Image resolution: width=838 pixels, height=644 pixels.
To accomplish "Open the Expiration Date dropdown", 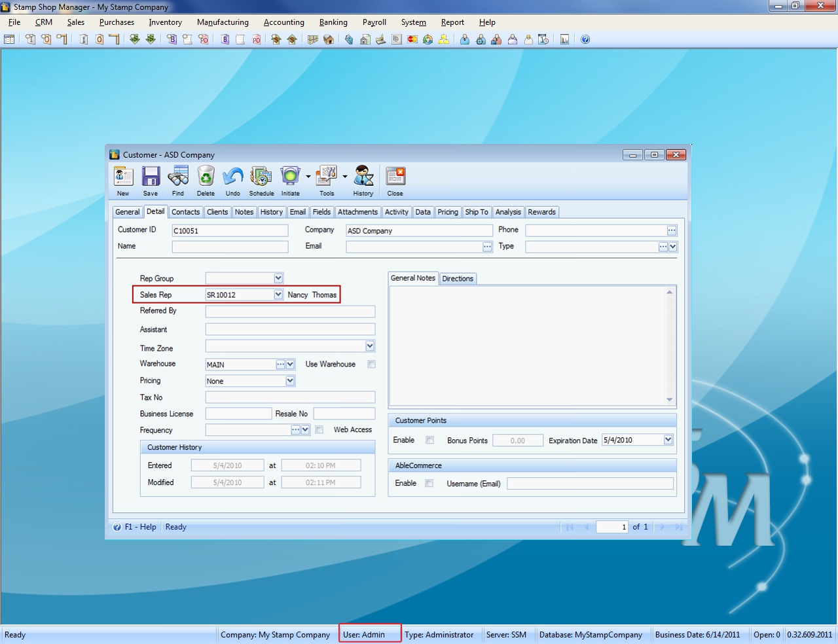I will click(668, 440).
